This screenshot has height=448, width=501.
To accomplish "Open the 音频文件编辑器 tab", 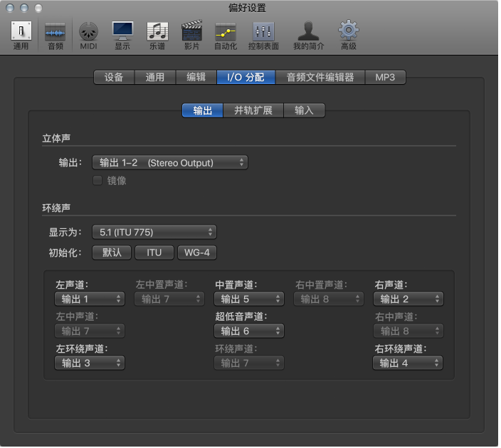I will click(320, 78).
